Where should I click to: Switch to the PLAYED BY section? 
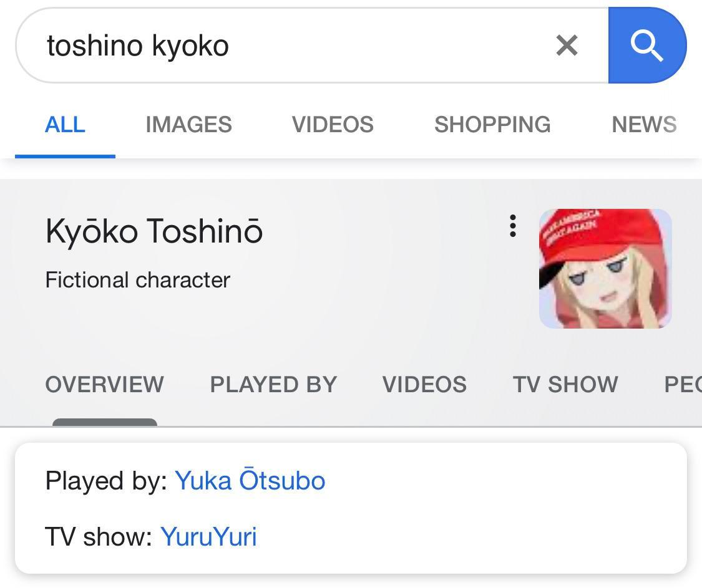point(273,385)
